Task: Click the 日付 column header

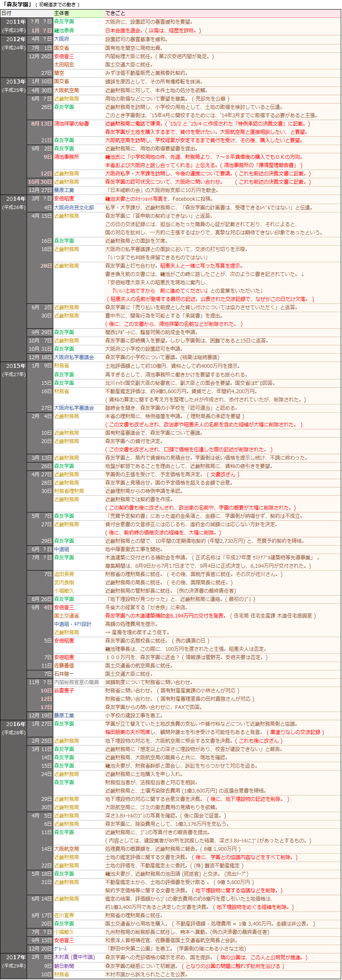Action: tap(6, 13)
